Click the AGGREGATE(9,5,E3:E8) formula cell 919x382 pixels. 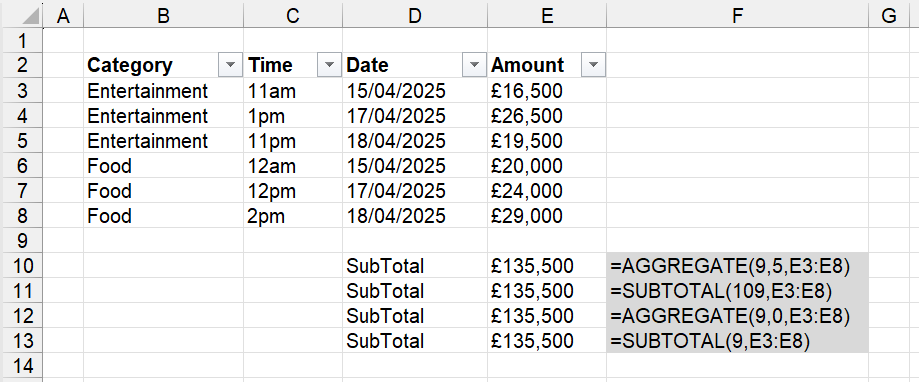(x=737, y=266)
